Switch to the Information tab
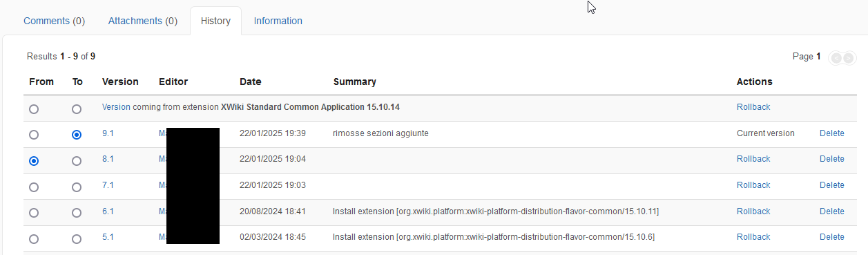This screenshot has width=868, height=255. click(x=278, y=21)
